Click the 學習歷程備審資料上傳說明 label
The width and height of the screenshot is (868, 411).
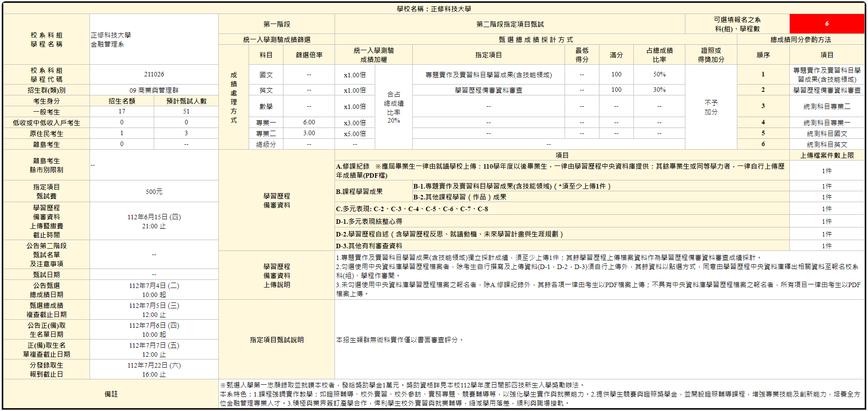pyautogui.click(x=277, y=275)
